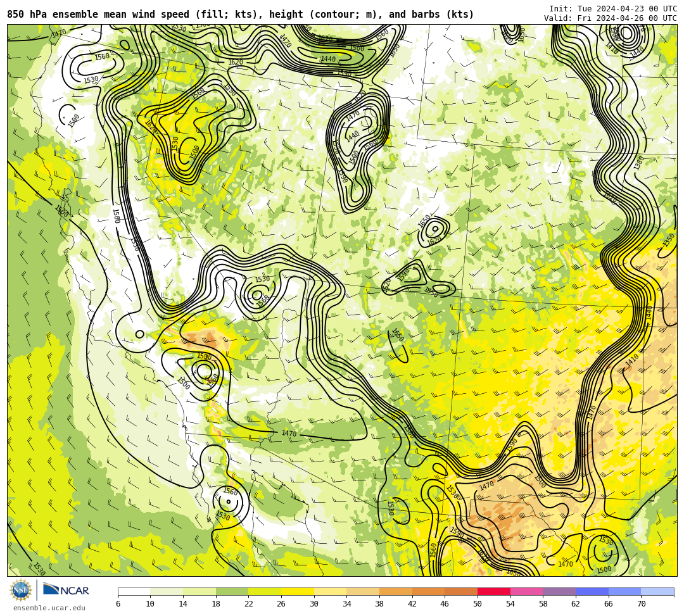Click the 18-22 kts green color bar segment

[x=232, y=591]
